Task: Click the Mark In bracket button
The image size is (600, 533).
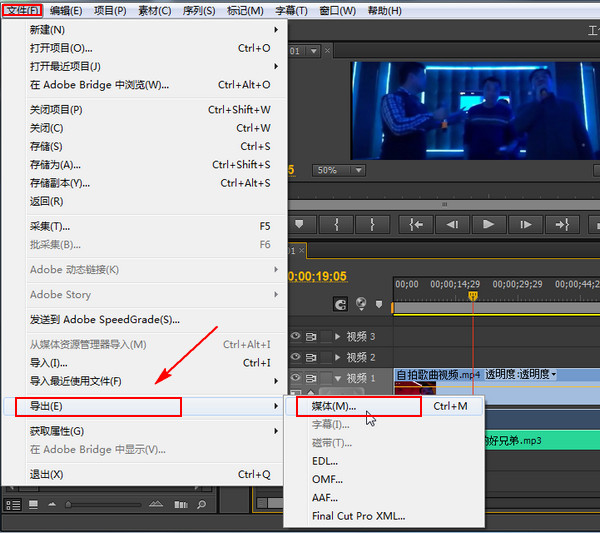Action: click(336, 224)
